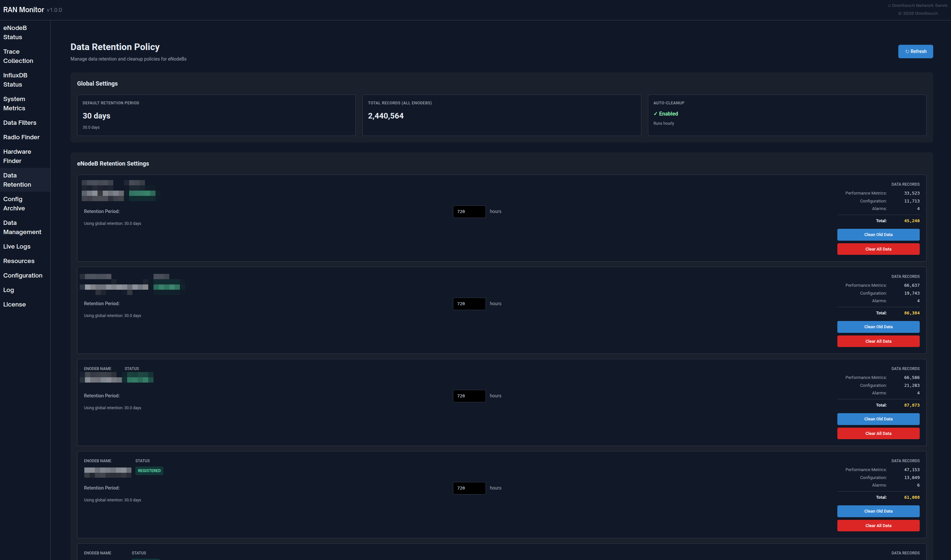Click the RAN Monitor title
The image size is (951, 560).
[23, 10]
